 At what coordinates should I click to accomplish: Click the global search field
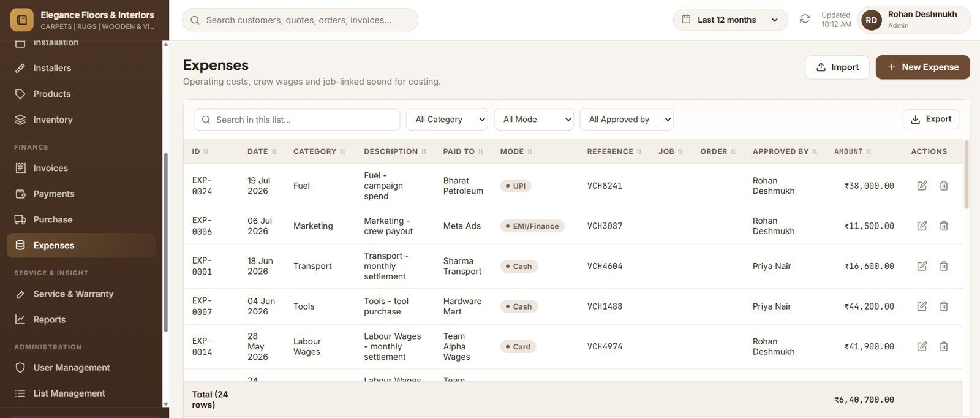pyautogui.click(x=300, y=20)
